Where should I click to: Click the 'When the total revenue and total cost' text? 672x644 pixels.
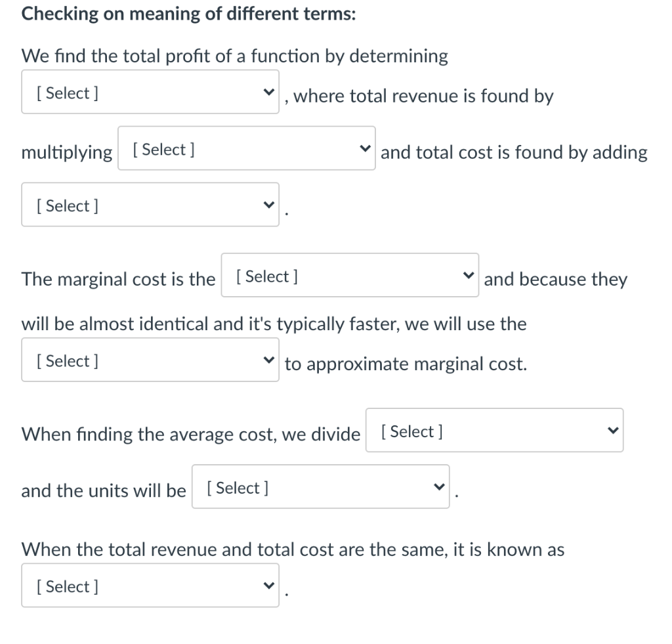[293, 549]
